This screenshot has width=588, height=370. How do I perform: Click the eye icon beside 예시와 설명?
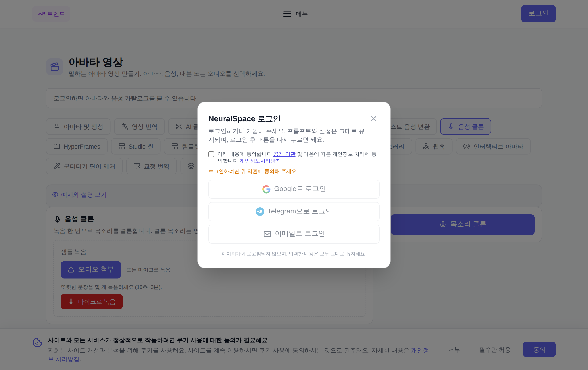click(55, 194)
